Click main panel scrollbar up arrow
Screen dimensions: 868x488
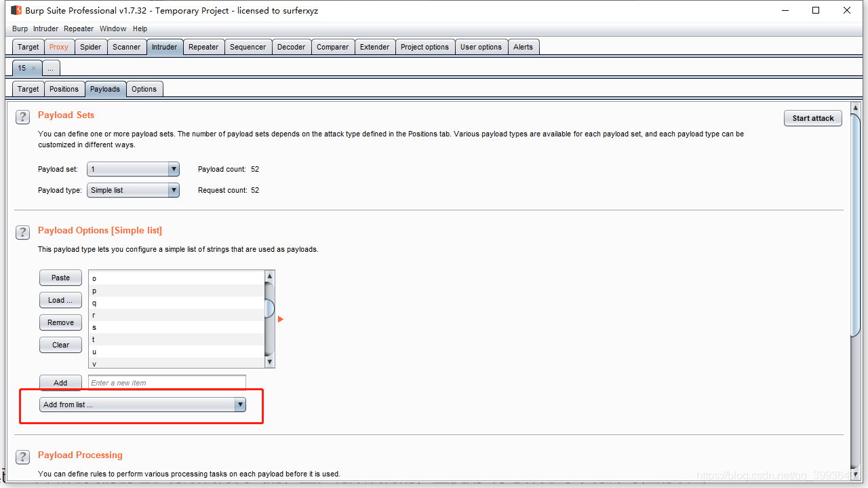click(856, 108)
